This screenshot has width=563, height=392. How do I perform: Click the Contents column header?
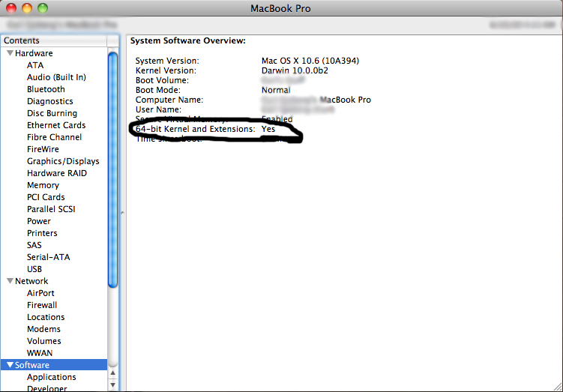(54, 40)
